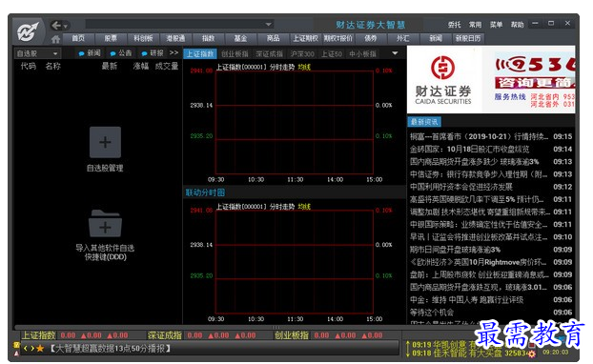This screenshot has height=364, width=593.
Task: Select the 最新资讯 tab
Action: click(x=424, y=122)
